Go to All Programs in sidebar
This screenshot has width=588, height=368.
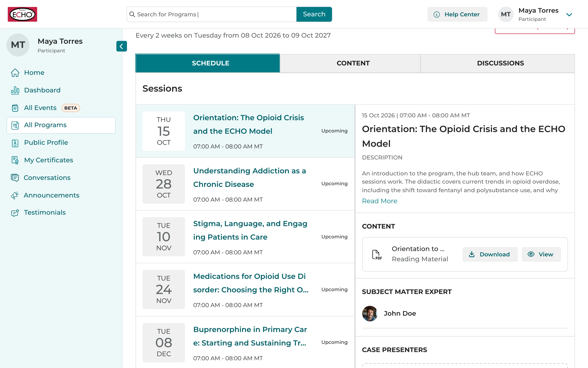(61, 125)
